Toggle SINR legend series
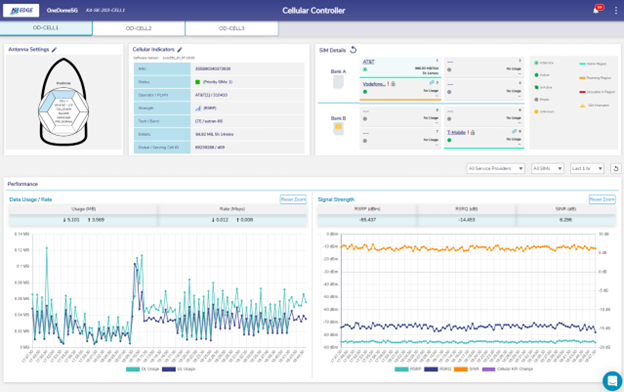This screenshot has height=392, width=624. click(466, 369)
